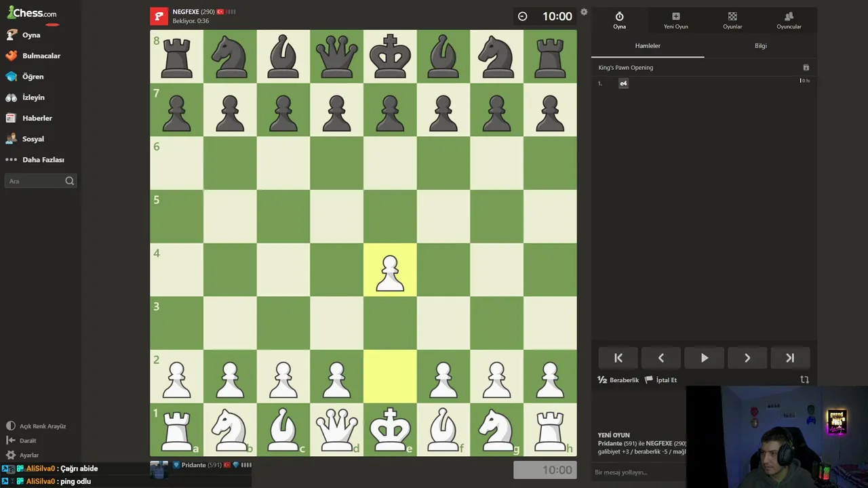The width and height of the screenshot is (868, 488).
Task: Click the white bishop on f1
Action: click(x=443, y=430)
